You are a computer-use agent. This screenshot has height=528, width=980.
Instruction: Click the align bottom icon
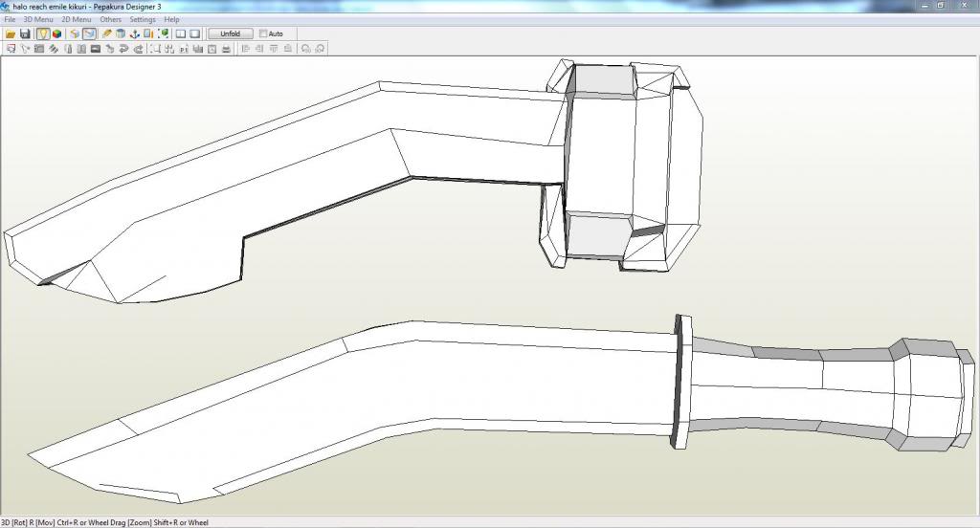(x=287, y=49)
